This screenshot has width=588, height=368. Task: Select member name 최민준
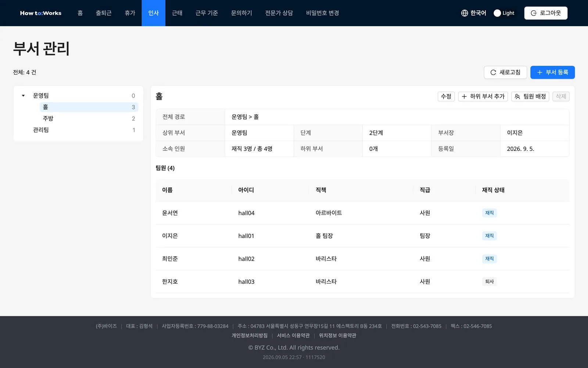[170, 259]
